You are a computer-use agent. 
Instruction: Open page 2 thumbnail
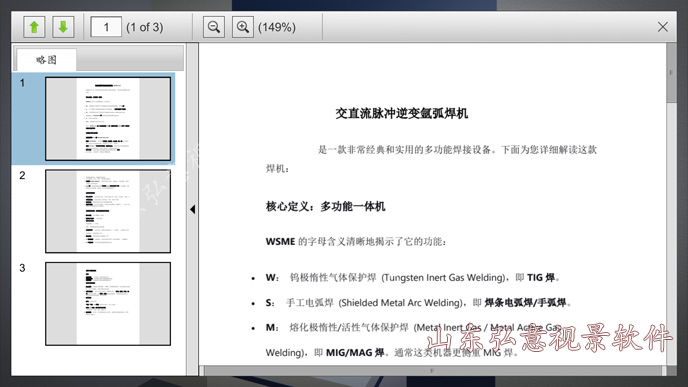[x=108, y=211]
